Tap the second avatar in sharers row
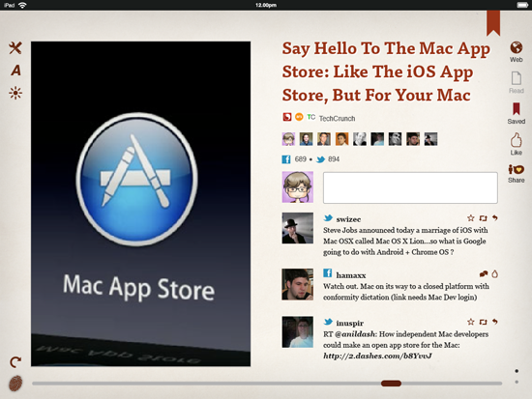Viewport: 532px width, 399px height. point(306,139)
